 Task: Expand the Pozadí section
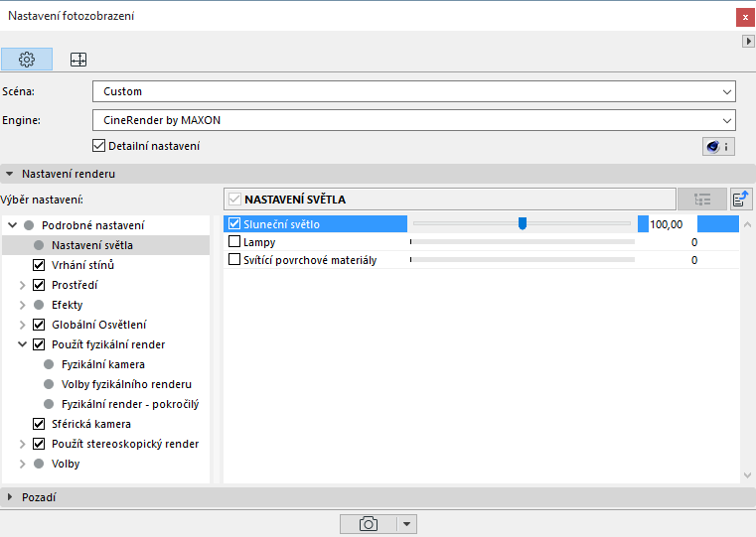[10, 497]
